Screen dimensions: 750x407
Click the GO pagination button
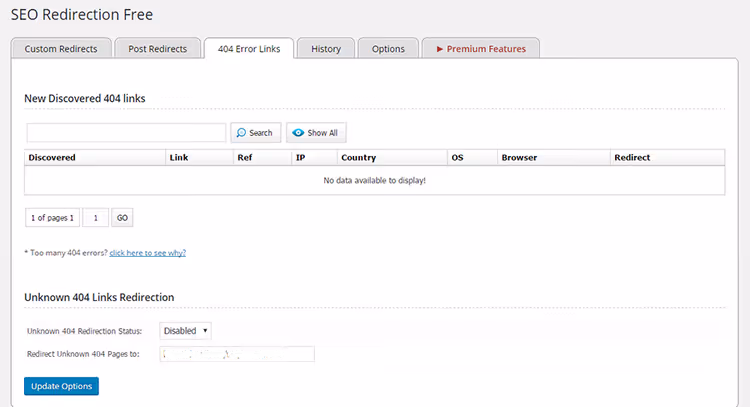pos(122,218)
